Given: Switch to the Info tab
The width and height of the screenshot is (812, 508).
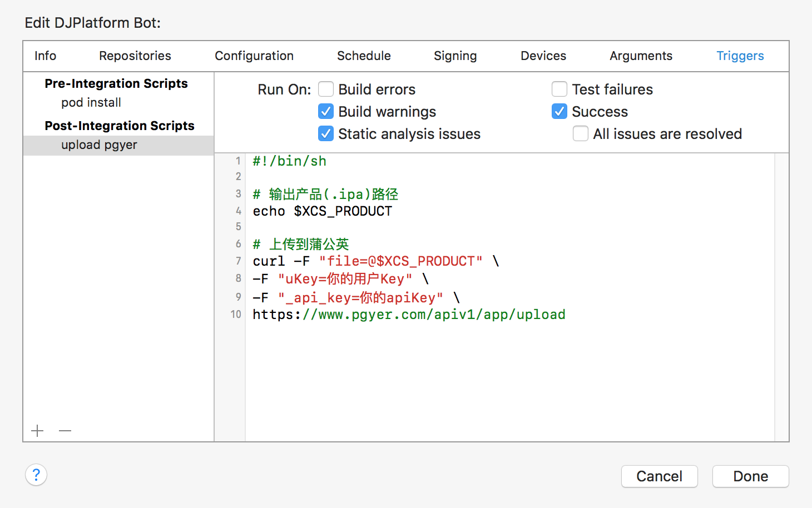Looking at the screenshot, I should (45, 56).
